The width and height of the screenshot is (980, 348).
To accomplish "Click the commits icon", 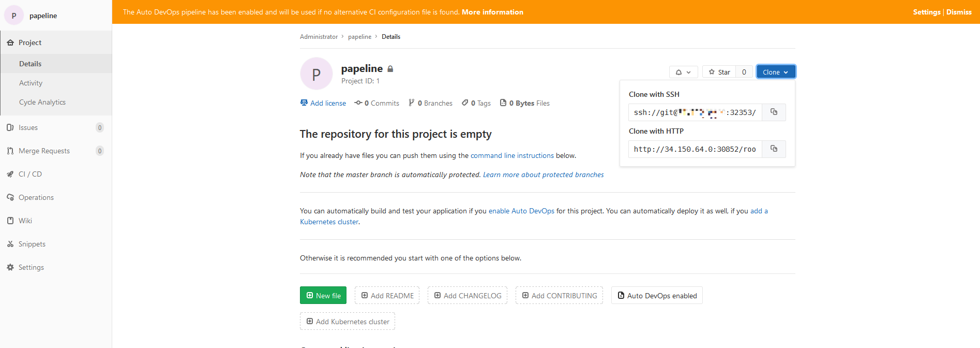I will point(358,103).
